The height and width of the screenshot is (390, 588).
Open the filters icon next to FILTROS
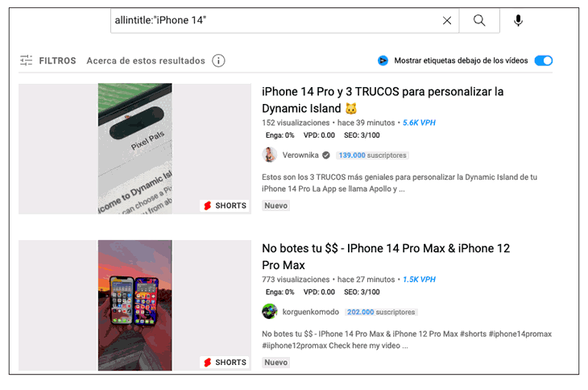tap(27, 60)
